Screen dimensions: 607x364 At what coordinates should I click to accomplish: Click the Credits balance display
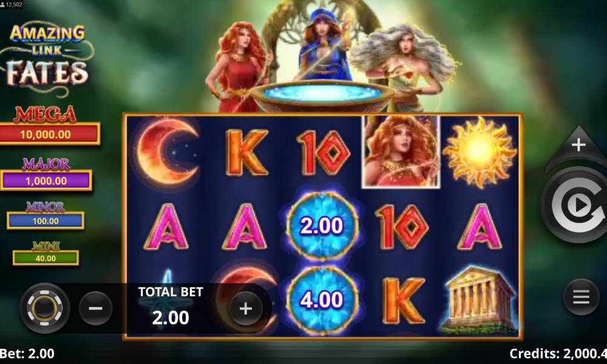pos(558,354)
